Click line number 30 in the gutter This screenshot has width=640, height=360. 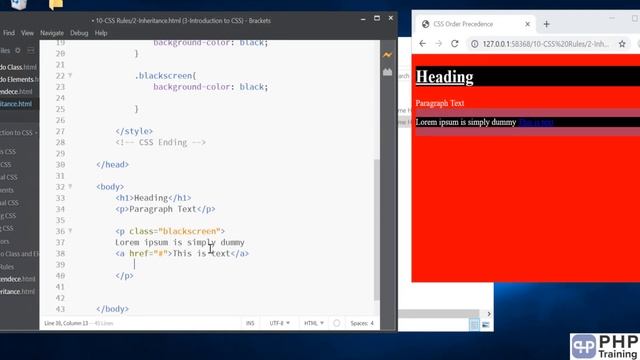click(x=60, y=164)
